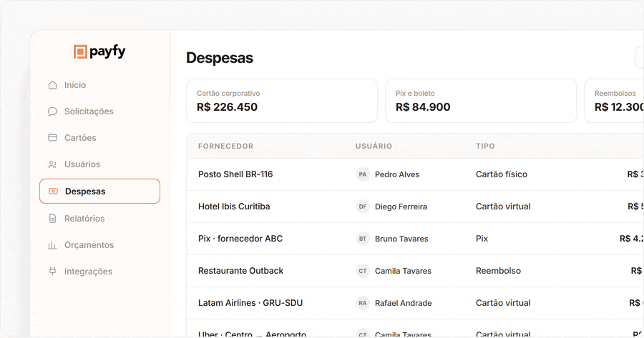Click the DF avatar for Diego Ferreira
Viewport: 644px width, 338px height.
tap(363, 207)
